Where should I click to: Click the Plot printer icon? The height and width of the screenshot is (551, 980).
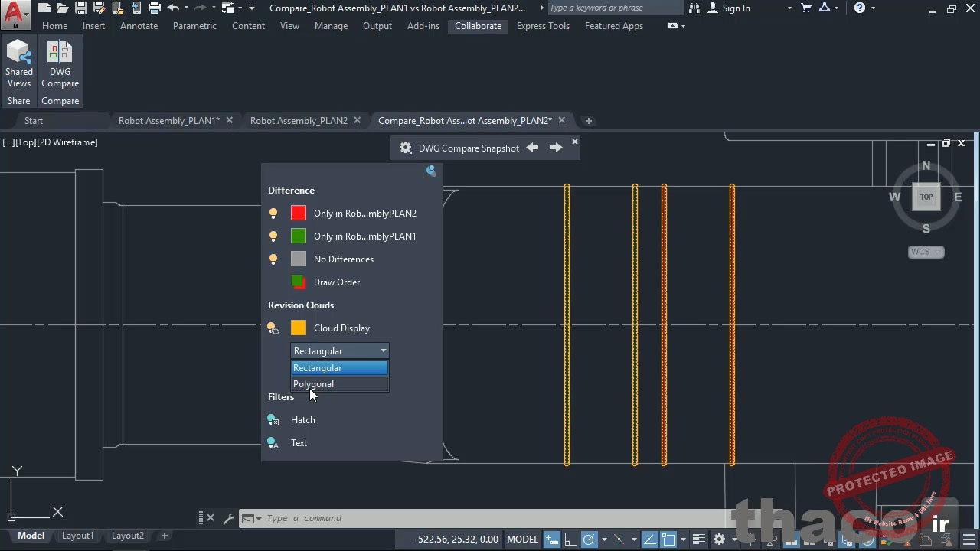pos(154,8)
